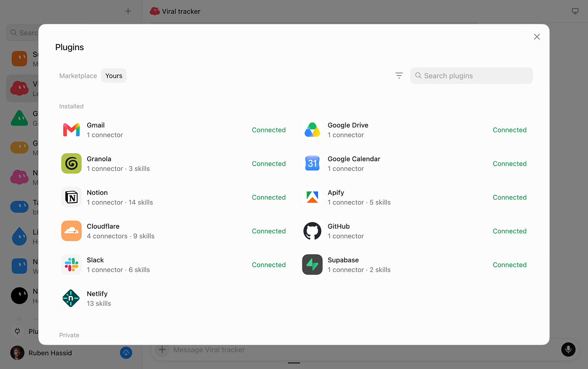Click the plus icon above the sidebar
The width and height of the screenshot is (588, 369).
tap(128, 11)
